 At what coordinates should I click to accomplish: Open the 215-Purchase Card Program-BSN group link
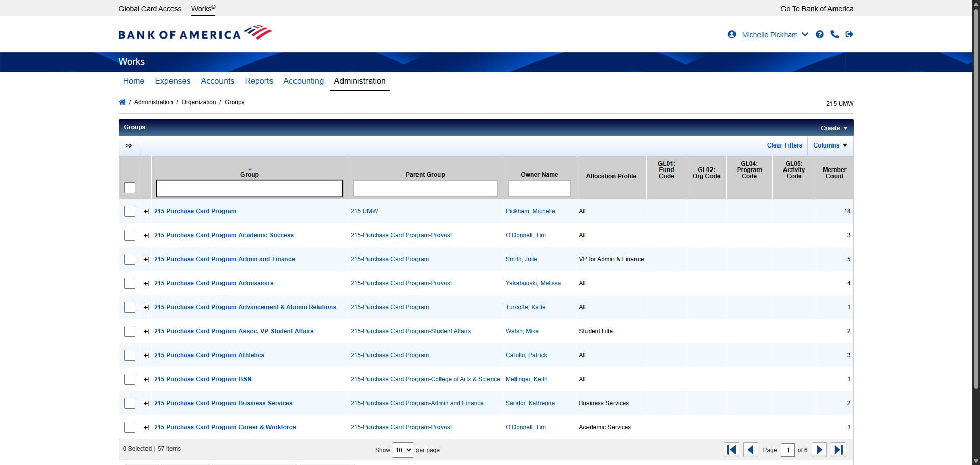203,379
